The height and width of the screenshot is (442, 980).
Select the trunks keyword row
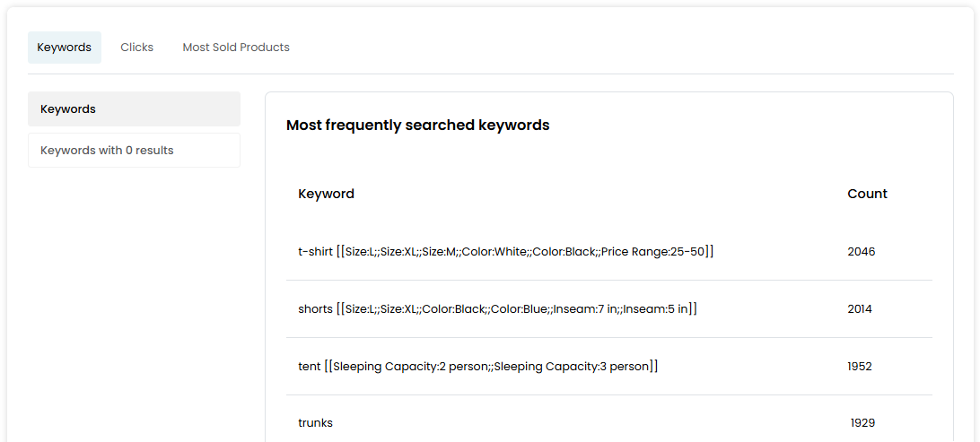(x=315, y=423)
